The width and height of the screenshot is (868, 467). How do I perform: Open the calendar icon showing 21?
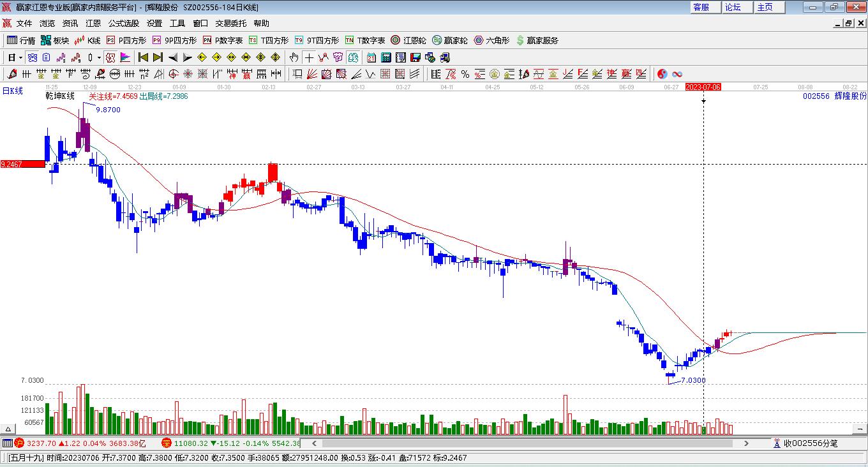pyautogui.click(x=371, y=57)
